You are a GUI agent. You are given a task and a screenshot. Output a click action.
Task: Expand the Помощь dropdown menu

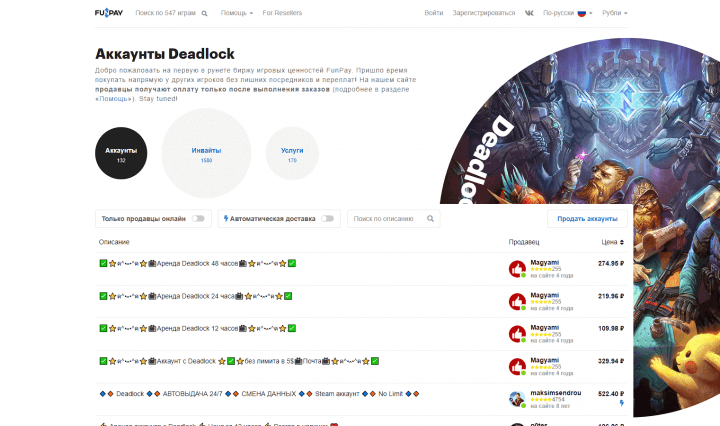[x=236, y=13]
